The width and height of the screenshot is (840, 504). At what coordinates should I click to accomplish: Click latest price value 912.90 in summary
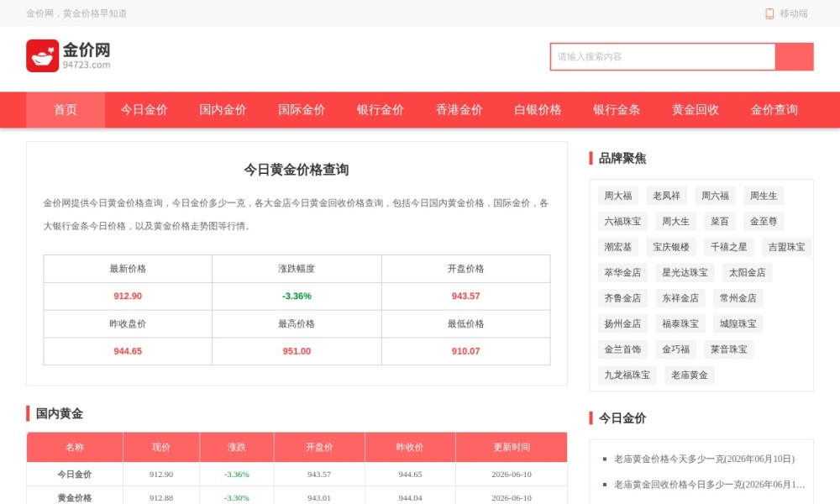click(128, 297)
